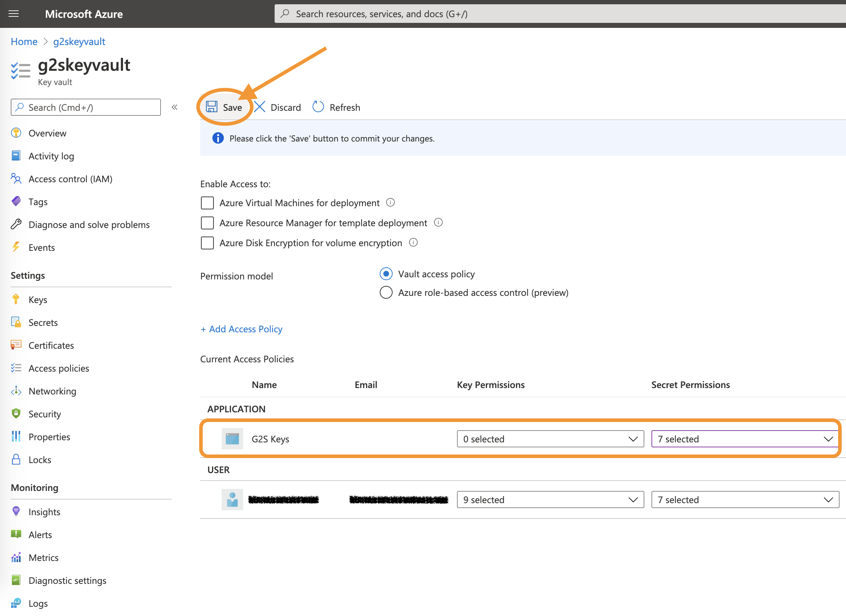Click g2skeyvault breadcrumb link
846x616 pixels.
pyautogui.click(x=79, y=41)
